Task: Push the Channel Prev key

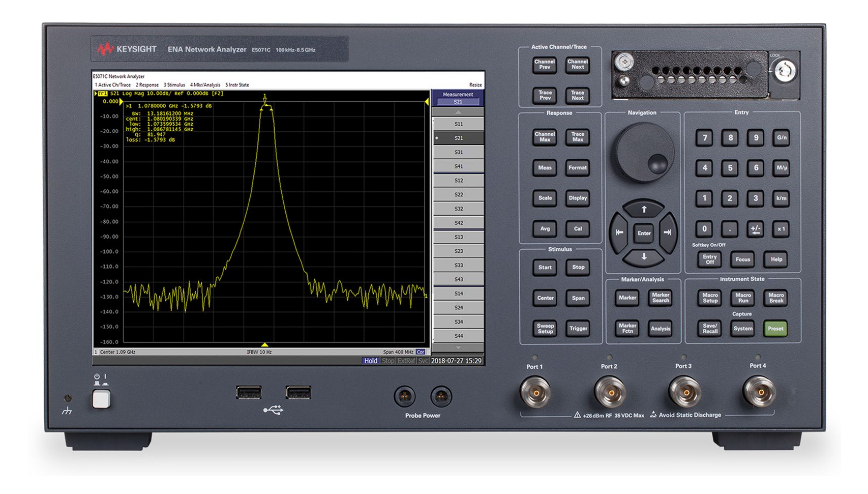Action: (x=545, y=65)
